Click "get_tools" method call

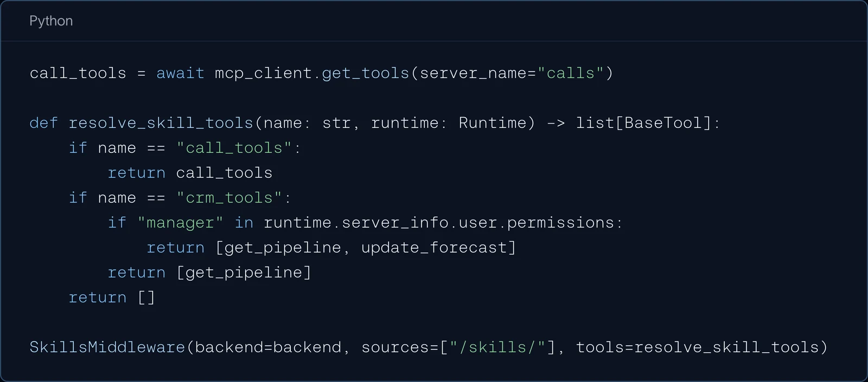click(366, 73)
